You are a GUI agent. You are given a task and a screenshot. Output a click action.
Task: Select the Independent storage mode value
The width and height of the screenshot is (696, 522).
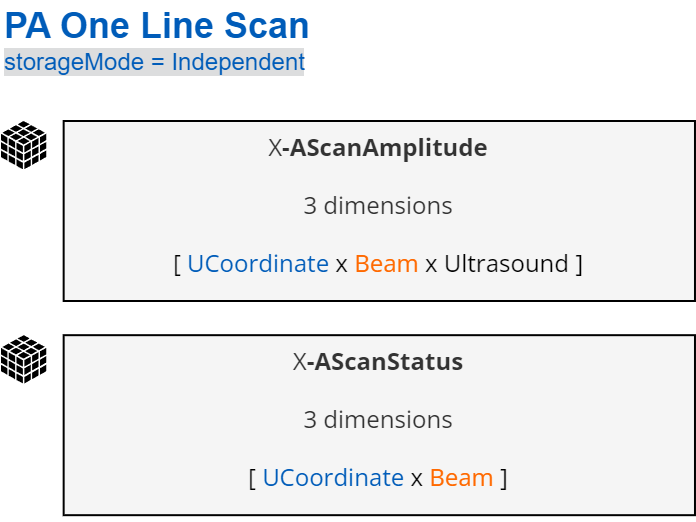pos(238,62)
